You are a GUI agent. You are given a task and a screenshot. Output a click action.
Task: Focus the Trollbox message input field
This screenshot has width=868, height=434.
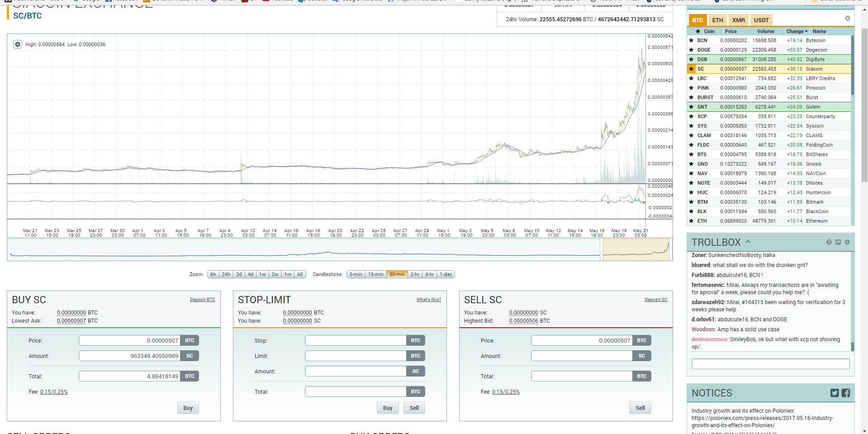[x=770, y=364]
